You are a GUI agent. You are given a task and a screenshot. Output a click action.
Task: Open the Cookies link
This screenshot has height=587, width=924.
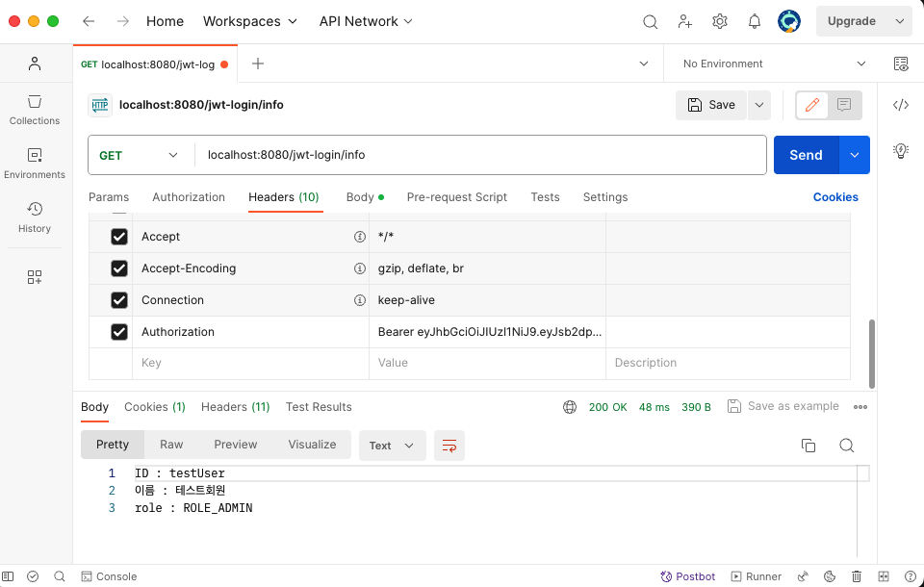coord(835,197)
